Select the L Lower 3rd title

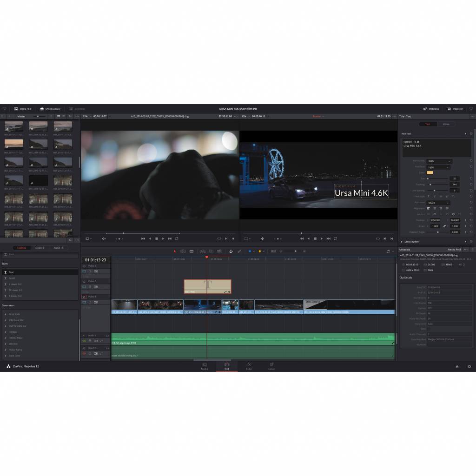pos(40,284)
